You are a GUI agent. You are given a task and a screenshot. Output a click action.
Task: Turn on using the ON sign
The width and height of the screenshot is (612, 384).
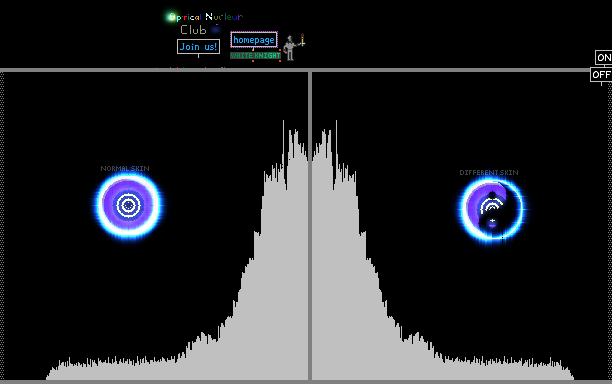click(603, 57)
